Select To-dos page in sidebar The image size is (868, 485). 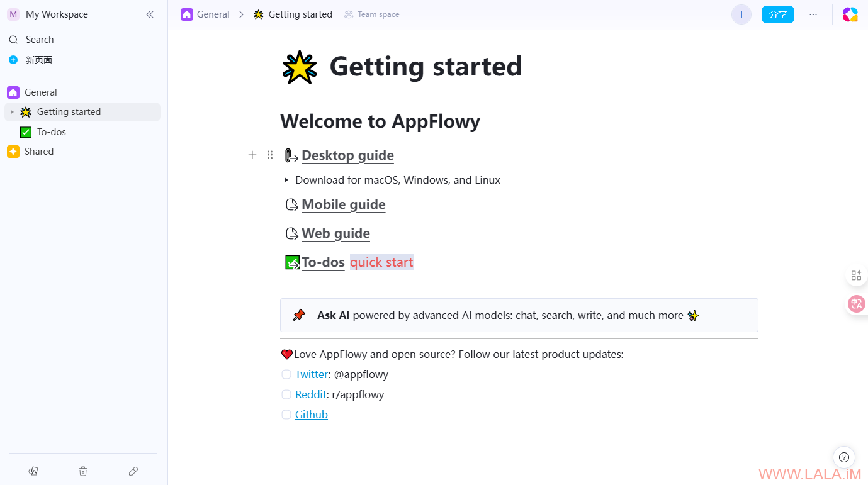pyautogui.click(x=52, y=132)
